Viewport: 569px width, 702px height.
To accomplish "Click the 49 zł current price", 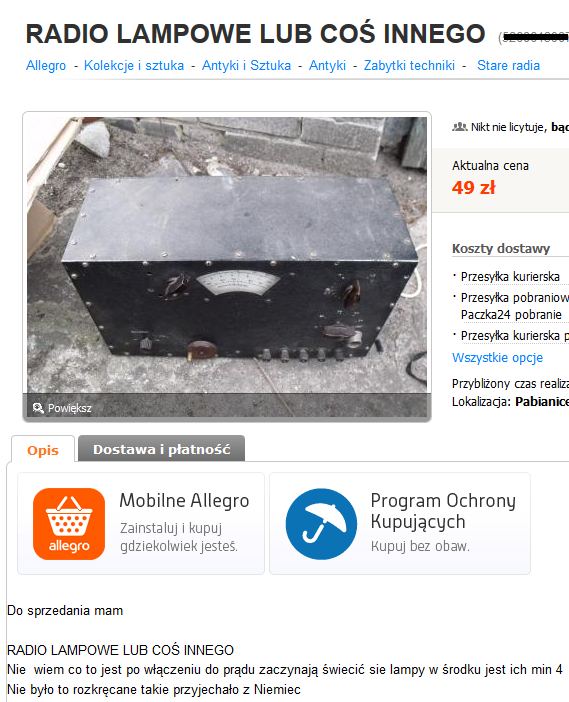I will 473,188.
